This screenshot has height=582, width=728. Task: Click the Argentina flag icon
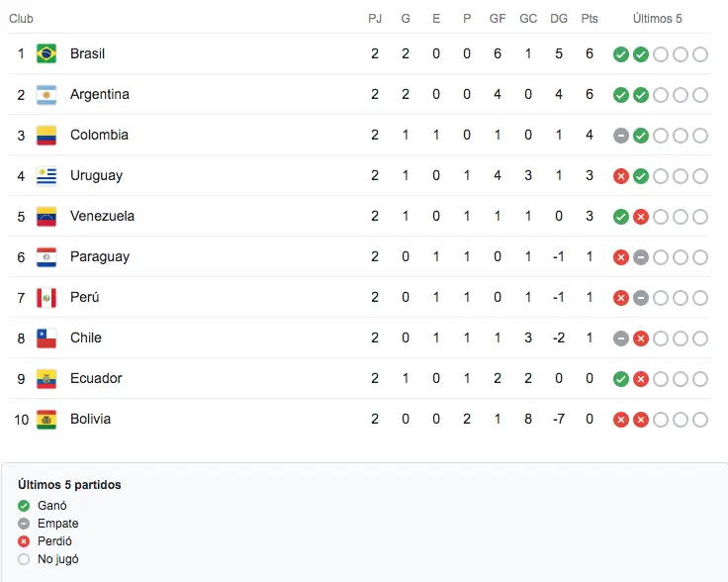coord(46,95)
